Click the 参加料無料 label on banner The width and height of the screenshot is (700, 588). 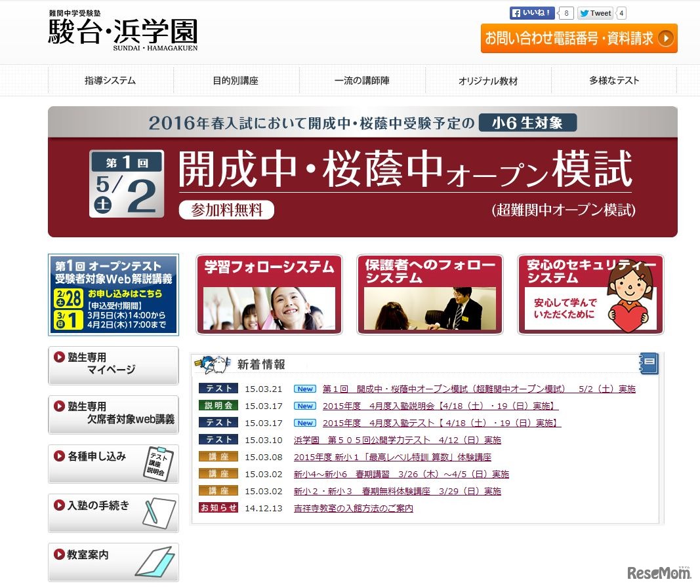226,210
